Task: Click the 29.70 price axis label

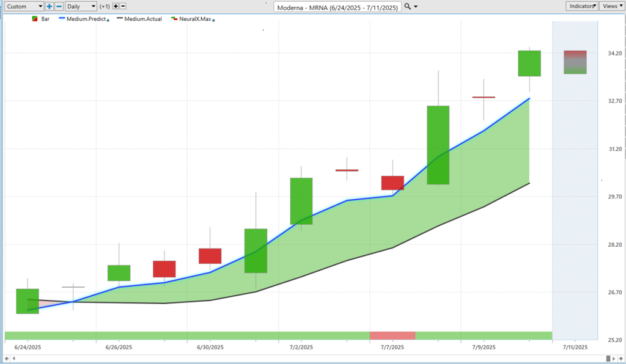Action: [615, 197]
